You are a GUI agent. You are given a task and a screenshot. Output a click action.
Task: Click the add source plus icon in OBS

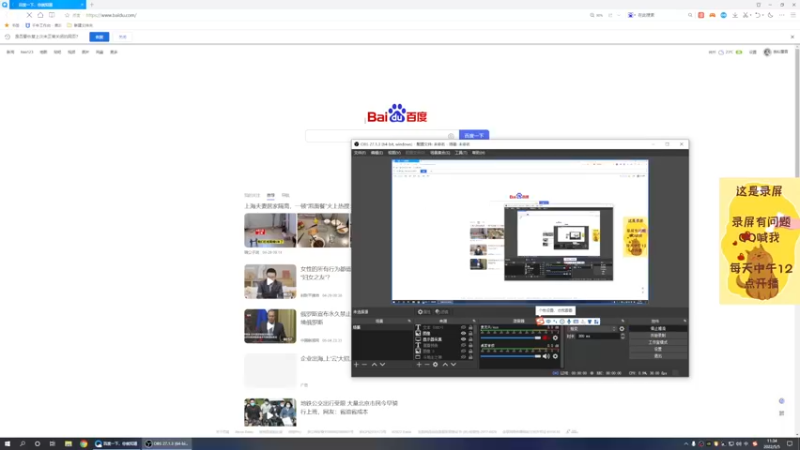click(419, 365)
